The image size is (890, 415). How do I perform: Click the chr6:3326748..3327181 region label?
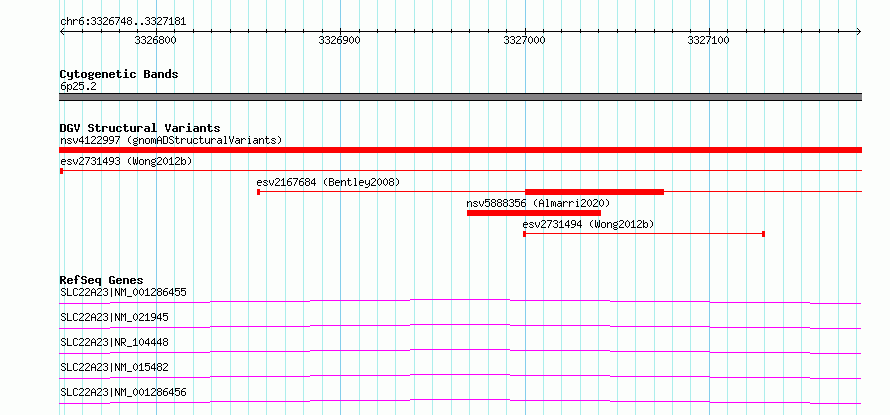click(123, 22)
